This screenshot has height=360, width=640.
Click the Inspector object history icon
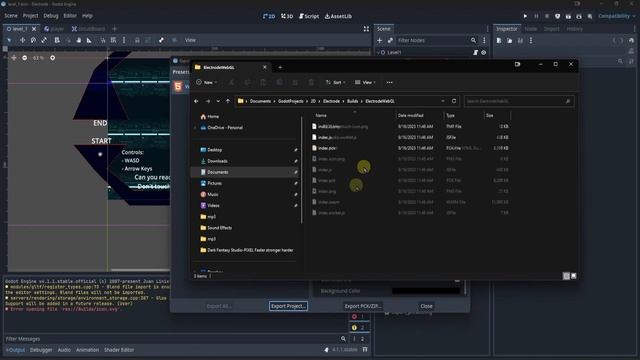pos(631,40)
